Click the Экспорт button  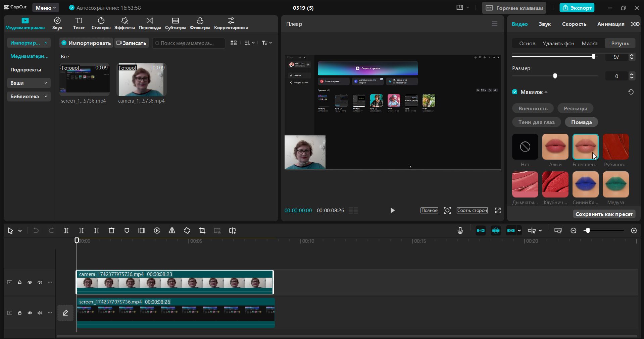577,8
